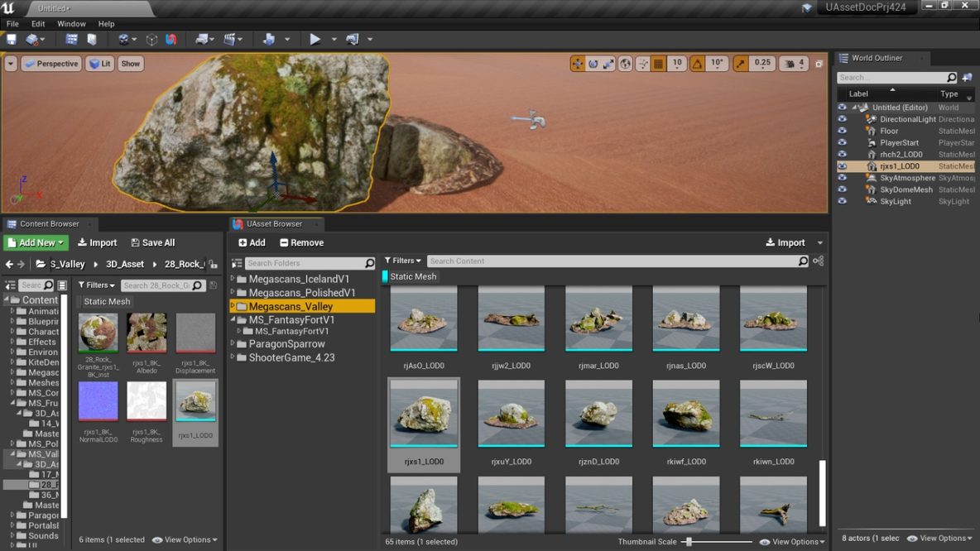Select the Move tool in the viewport toolbar

[x=578, y=63]
